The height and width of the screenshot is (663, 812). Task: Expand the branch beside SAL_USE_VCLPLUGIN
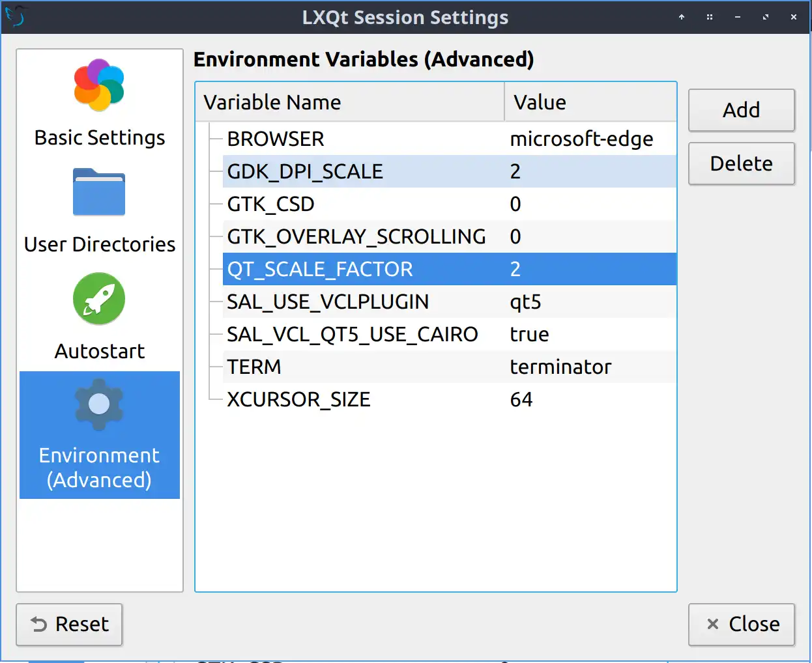coord(215,302)
